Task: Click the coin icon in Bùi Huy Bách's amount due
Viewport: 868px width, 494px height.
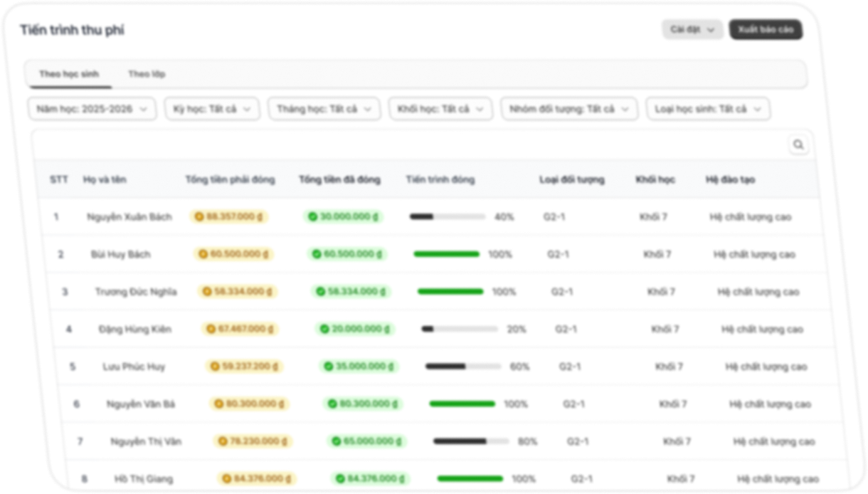Action: tap(203, 254)
